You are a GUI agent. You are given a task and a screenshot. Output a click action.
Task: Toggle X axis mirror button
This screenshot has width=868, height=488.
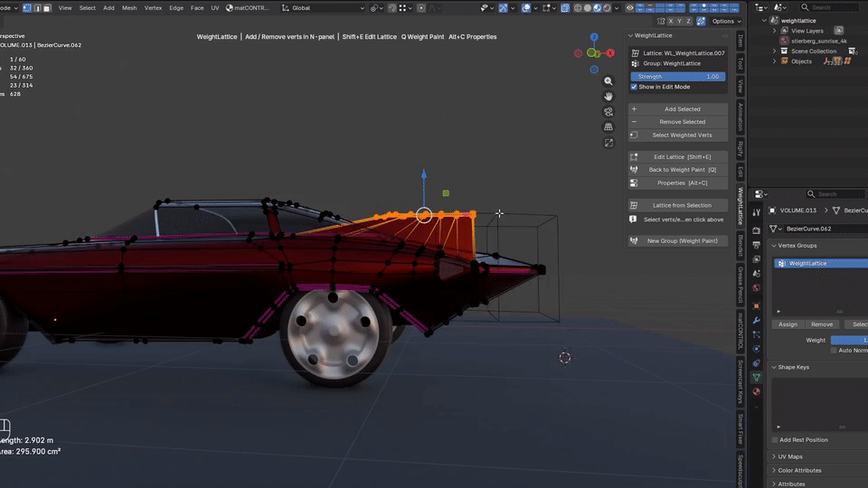670,21
